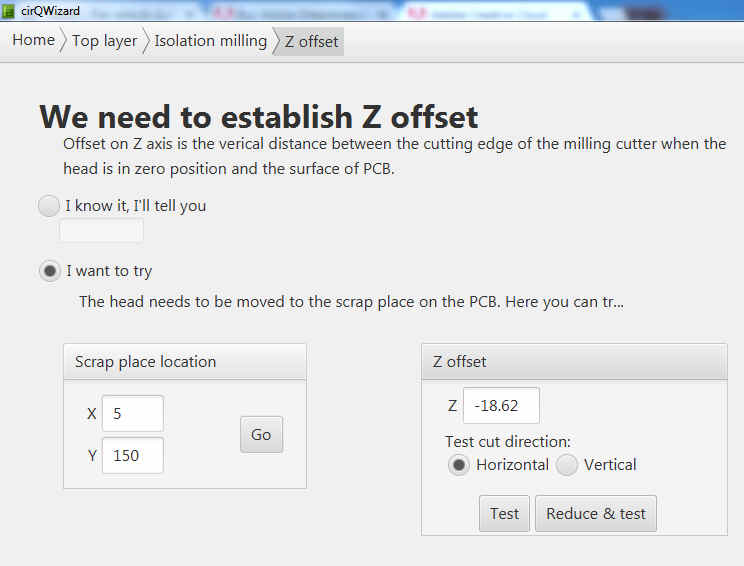Focus the X coordinate field

coord(132,414)
